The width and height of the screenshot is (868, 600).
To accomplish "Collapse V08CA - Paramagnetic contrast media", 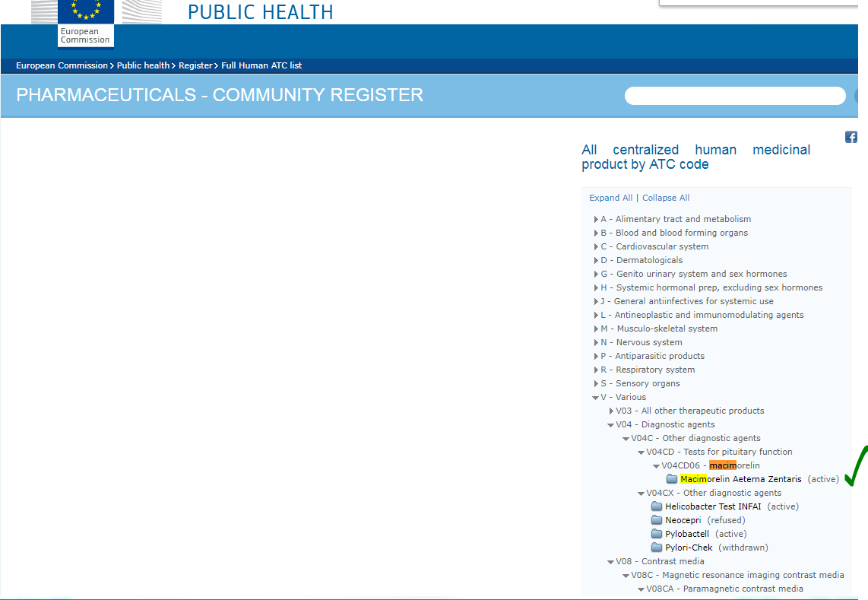I will point(641,589).
